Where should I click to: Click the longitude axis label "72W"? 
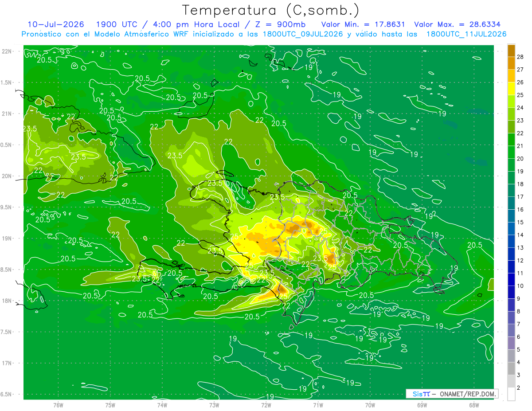266,405
